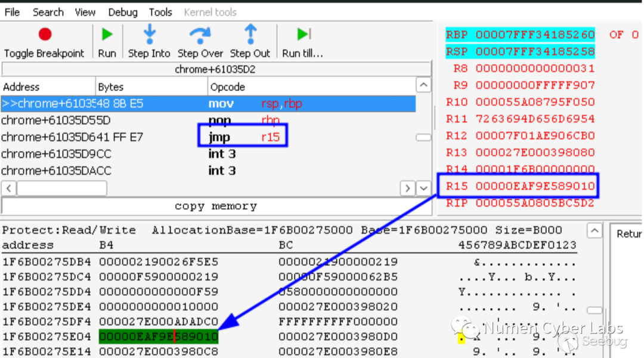The image size is (644, 358).
Task: Open the Tools menu
Action: 160,12
